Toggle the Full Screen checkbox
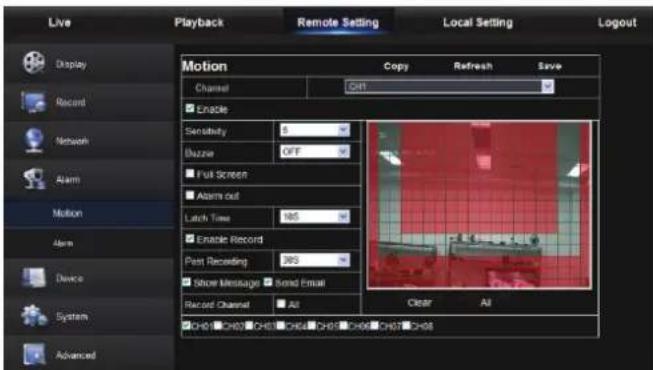The width and height of the screenshot is (653, 370). click(x=190, y=173)
